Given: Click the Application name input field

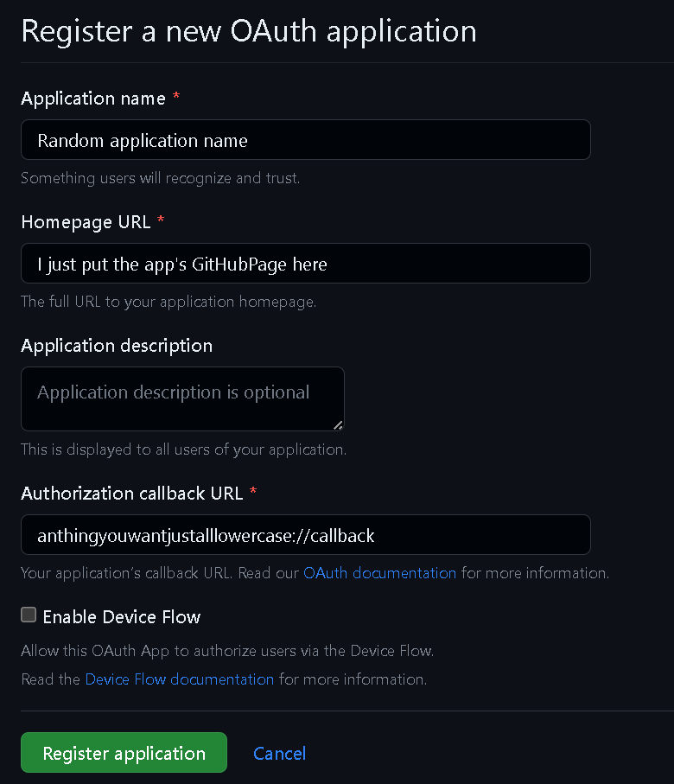Looking at the screenshot, I should pyautogui.click(x=305, y=140).
